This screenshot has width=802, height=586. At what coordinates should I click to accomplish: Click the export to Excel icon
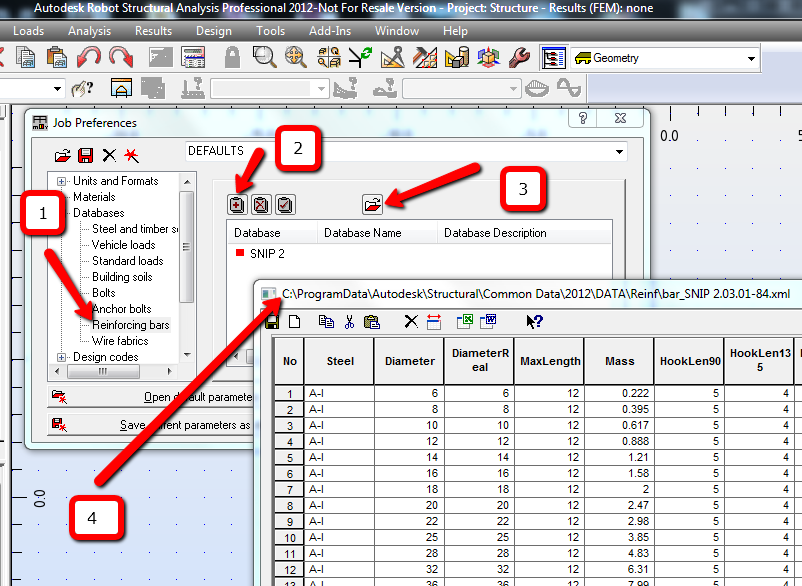point(462,321)
